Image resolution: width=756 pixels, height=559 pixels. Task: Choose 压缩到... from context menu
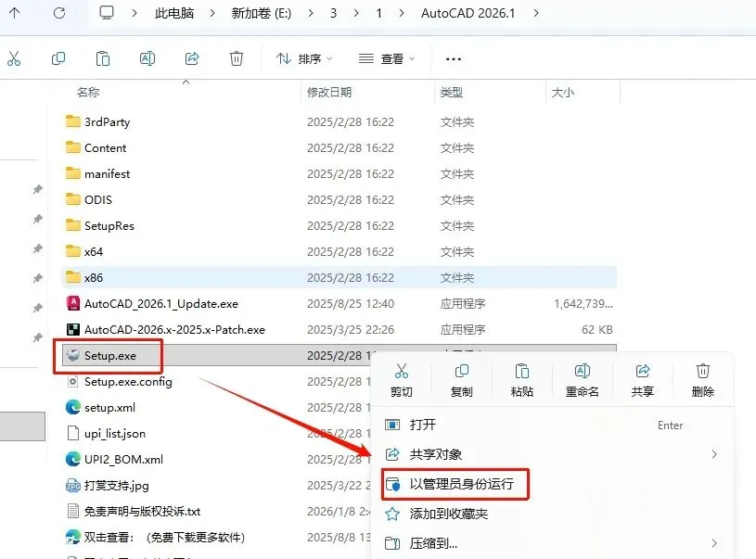click(553, 543)
